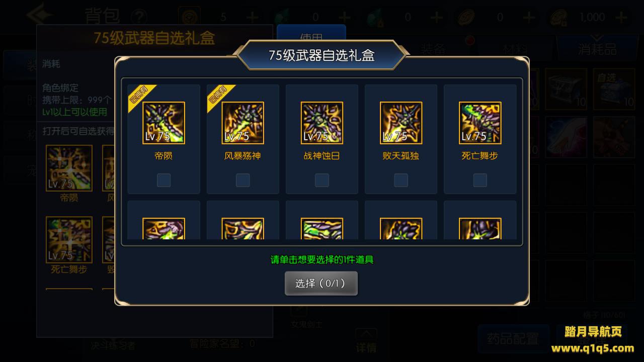This screenshot has height=362, width=644.
Task: Check the box under 帝陨
Action: [x=164, y=180]
